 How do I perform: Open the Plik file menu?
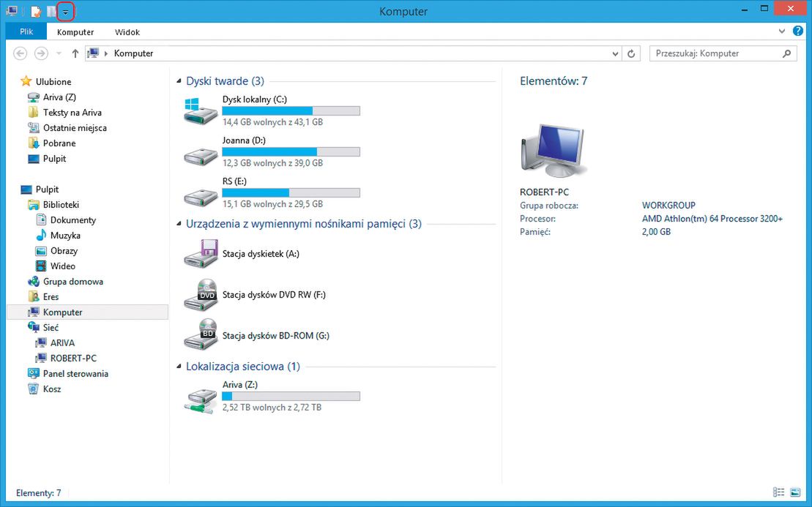click(x=26, y=31)
